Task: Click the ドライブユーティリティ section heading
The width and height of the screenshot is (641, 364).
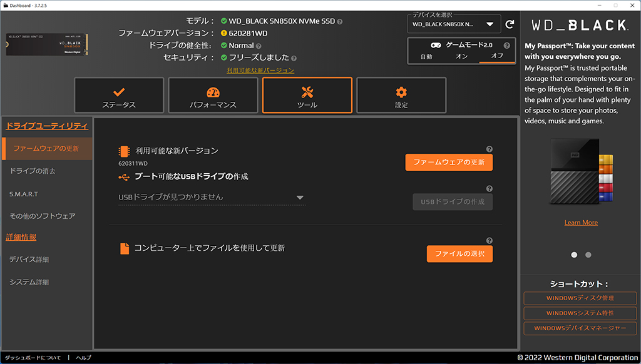Action: [x=46, y=126]
